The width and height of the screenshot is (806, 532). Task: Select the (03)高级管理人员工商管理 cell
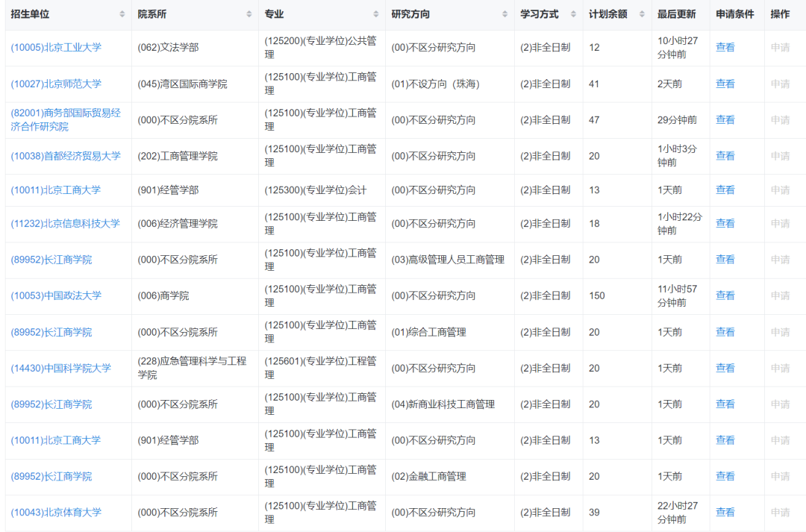[x=449, y=260]
